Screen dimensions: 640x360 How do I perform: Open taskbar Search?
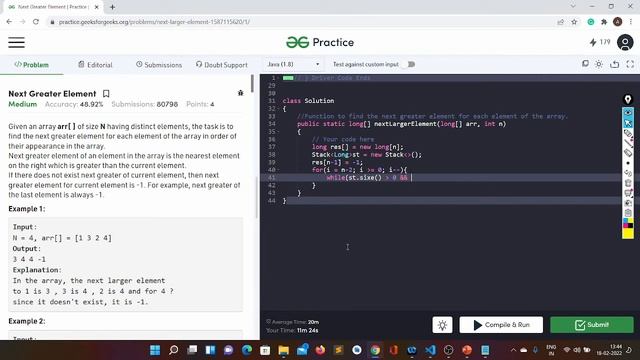coord(173,350)
